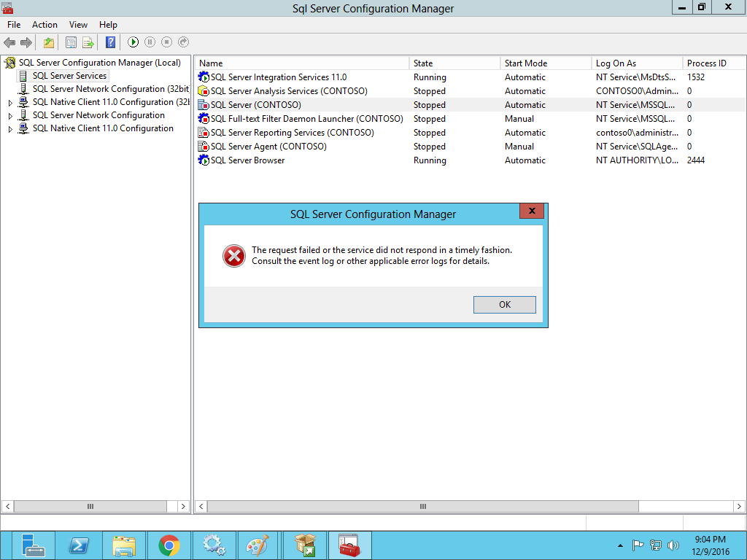The height and width of the screenshot is (560, 747).
Task: Click the Restart service toolbar icon
Action: click(184, 42)
